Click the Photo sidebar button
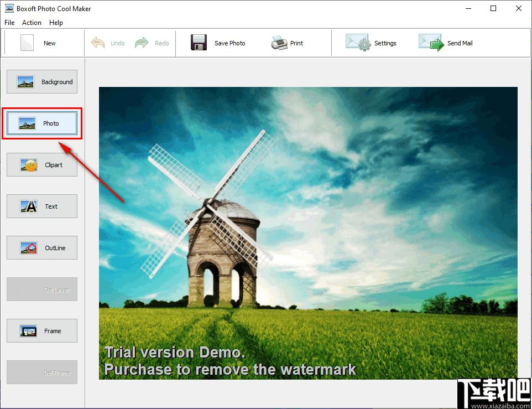The height and width of the screenshot is (409, 532). point(42,123)
